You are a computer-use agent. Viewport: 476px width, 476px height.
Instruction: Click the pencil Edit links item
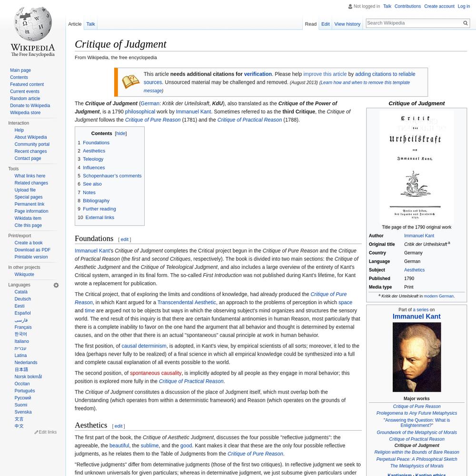pos(46,432)
